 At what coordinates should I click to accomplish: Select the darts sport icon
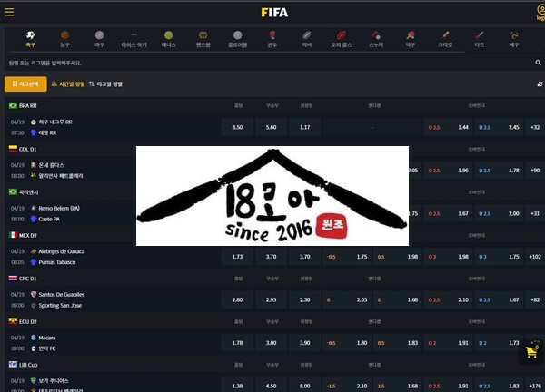coord(480,35)
